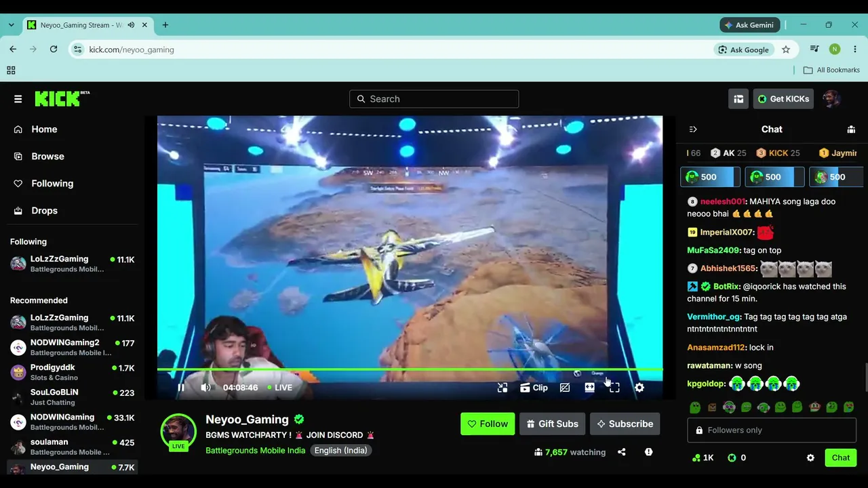Open SouLGoBLiN Just Chatting channel

coord(73,397)
